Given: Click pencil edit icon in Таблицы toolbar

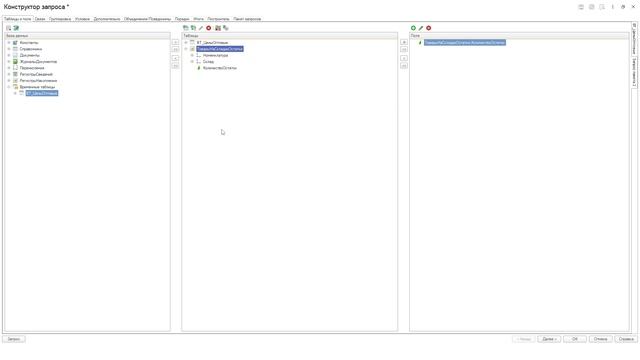Looking at the screenshot, I should tap(201, 28).
